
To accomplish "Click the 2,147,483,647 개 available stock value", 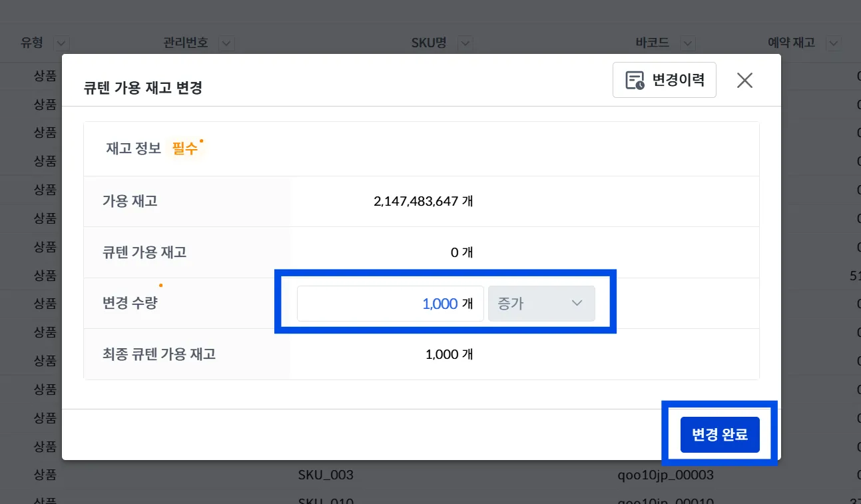I will pos(424,201).
